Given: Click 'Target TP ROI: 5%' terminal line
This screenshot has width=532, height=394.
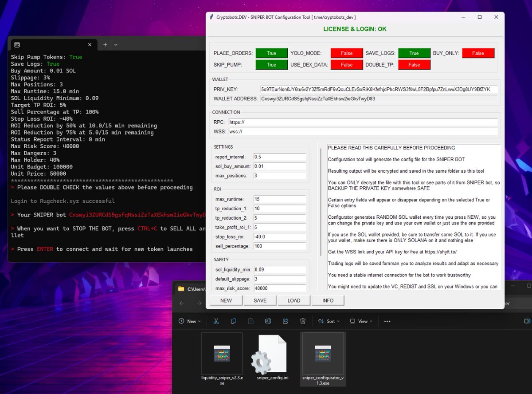Looking at the screenshot, I should [x=38, y=105].
